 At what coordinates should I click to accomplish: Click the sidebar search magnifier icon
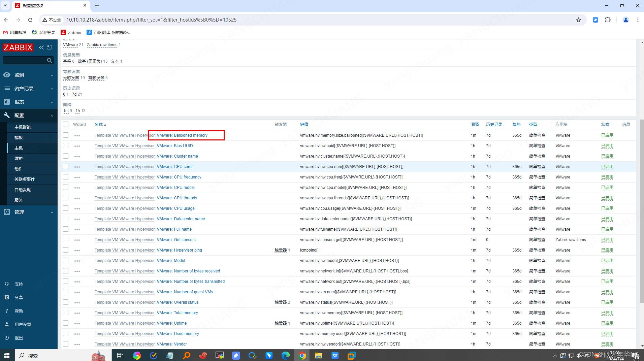point(50,60)
